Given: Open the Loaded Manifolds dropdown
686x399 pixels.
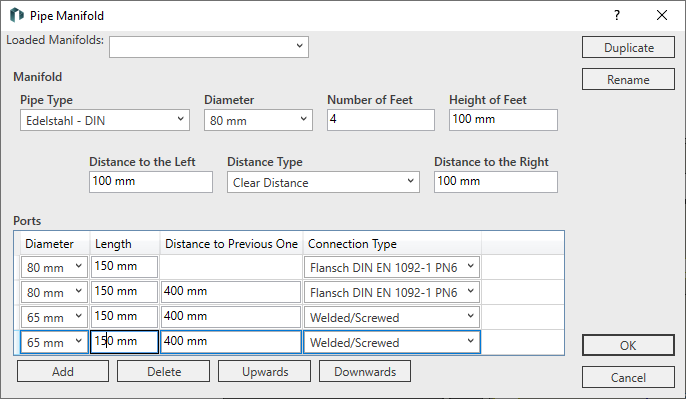Looking at the screenshot, I should pos(209,47).
